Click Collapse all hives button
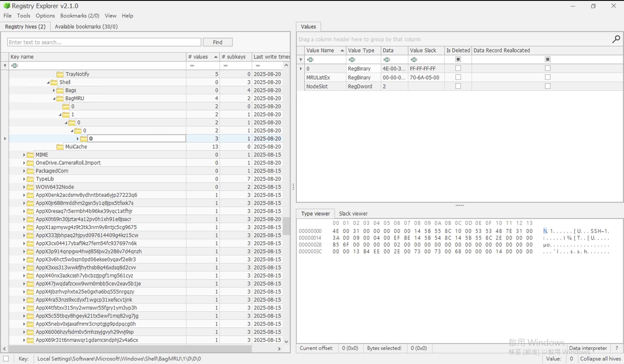Viewport: 624px width, 364px height. click(x=600, y=358)
